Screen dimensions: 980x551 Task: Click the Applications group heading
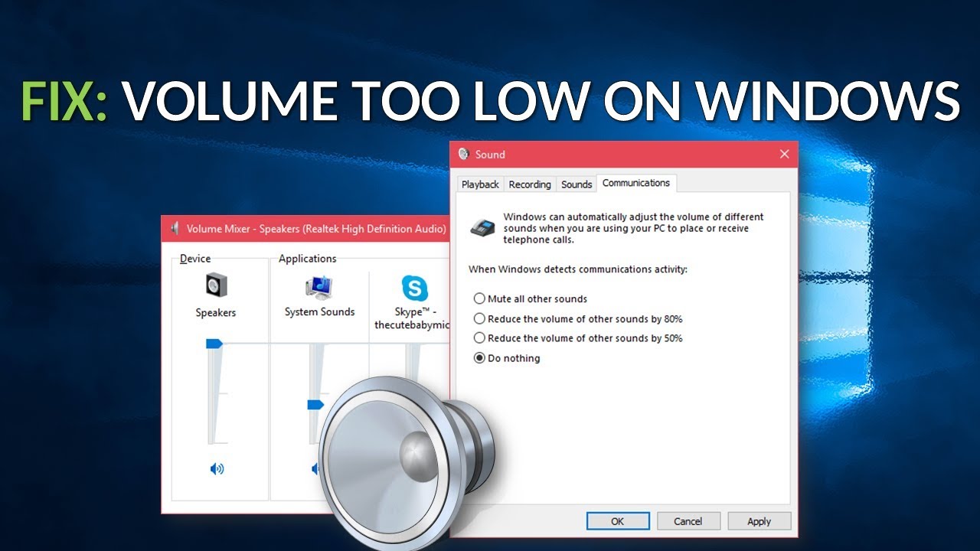pos(308,259)
